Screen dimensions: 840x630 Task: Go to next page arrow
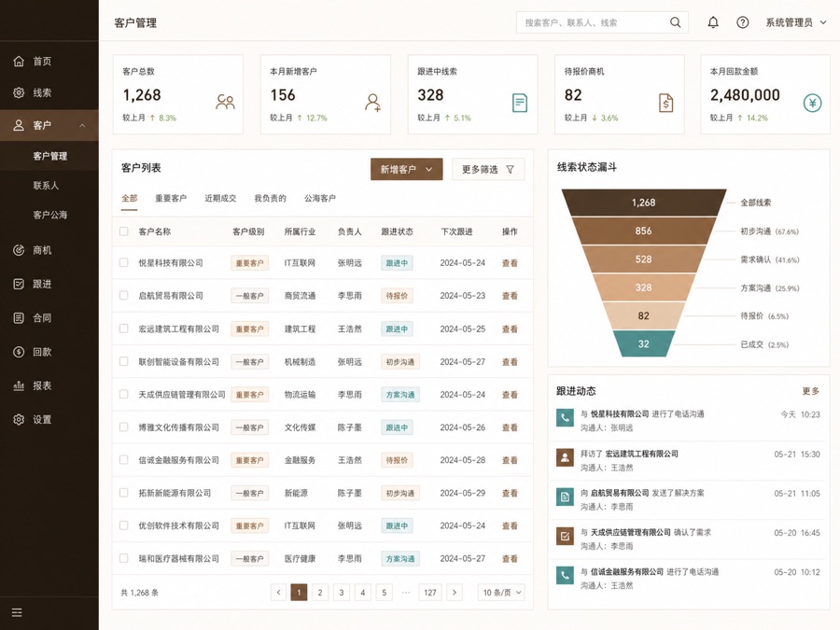pyautogui.click(x=455, y=593)
